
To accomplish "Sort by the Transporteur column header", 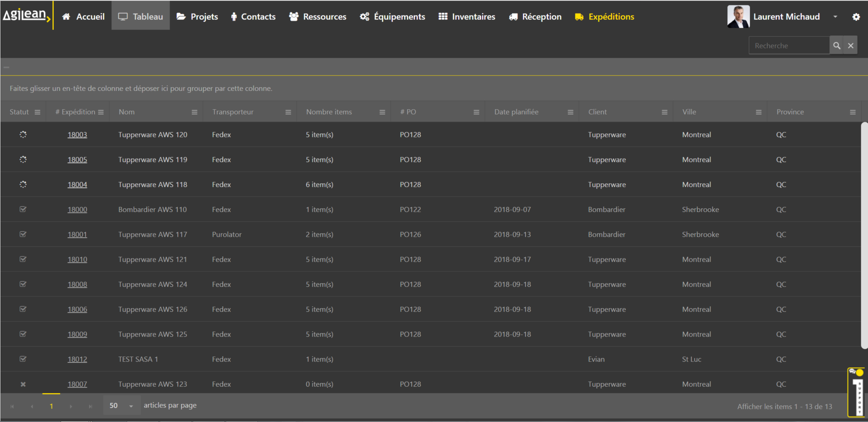I will pos(233,112).
